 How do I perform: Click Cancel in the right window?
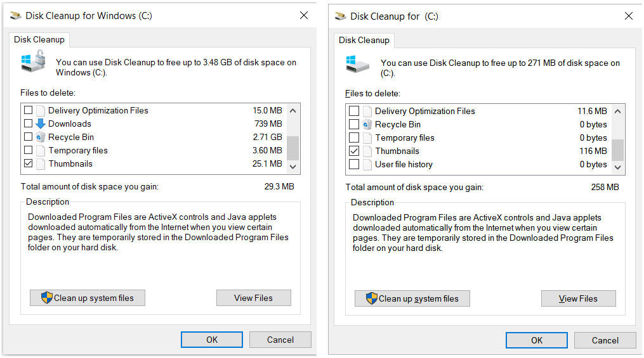tap(605, 340)
